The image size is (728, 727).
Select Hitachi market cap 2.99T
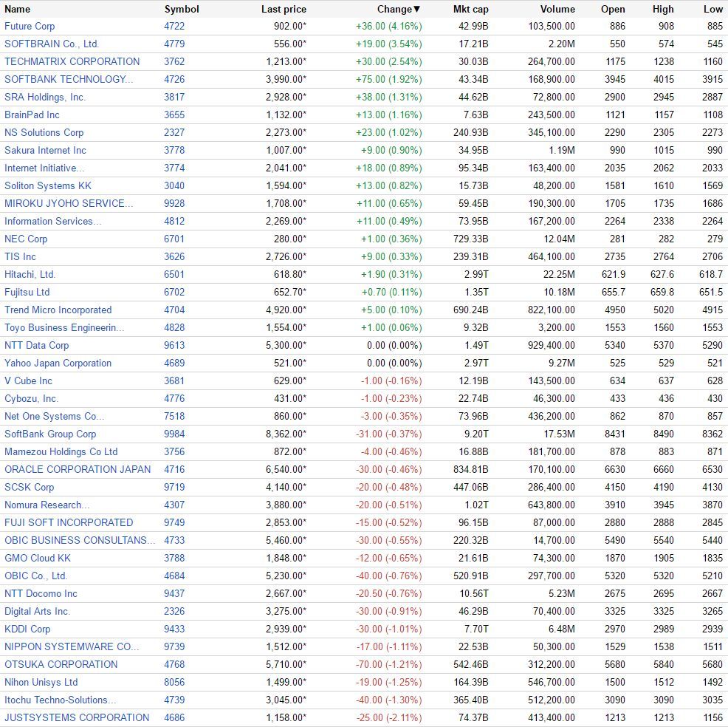[476, 275]
